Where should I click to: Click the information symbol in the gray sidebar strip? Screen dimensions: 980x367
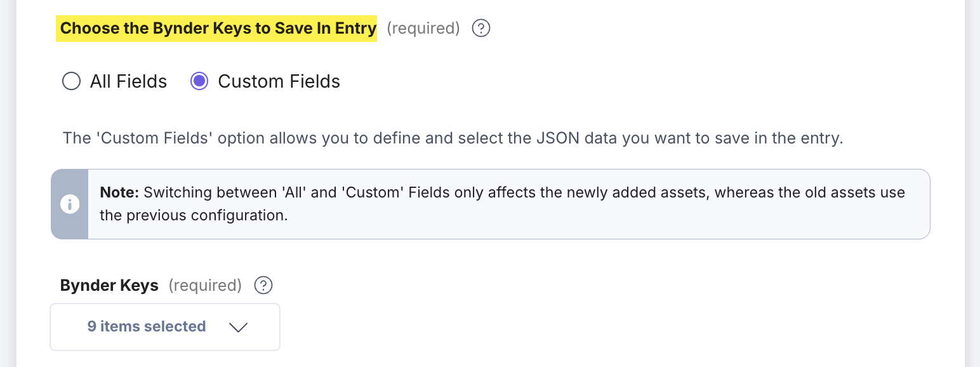pyautogui.click(x=70, y=204)
